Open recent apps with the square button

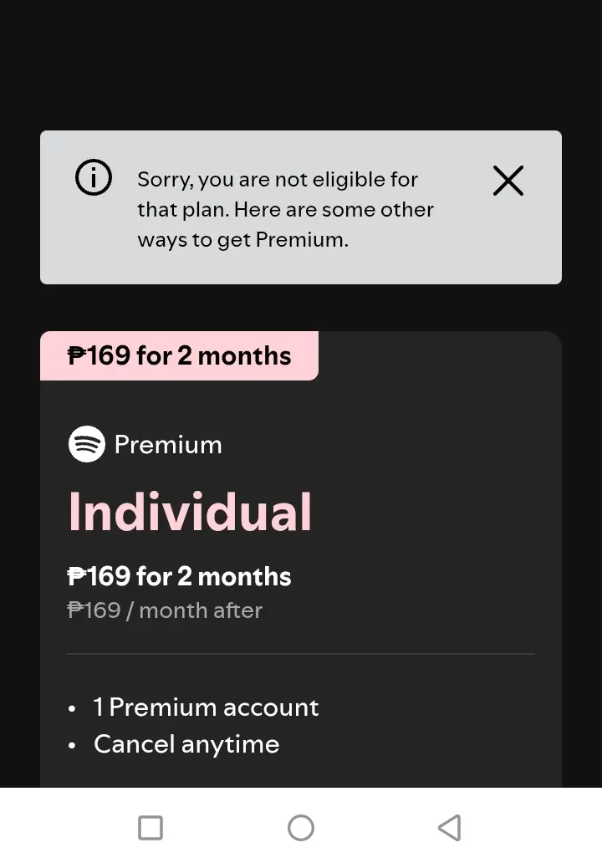coord(150,828)
